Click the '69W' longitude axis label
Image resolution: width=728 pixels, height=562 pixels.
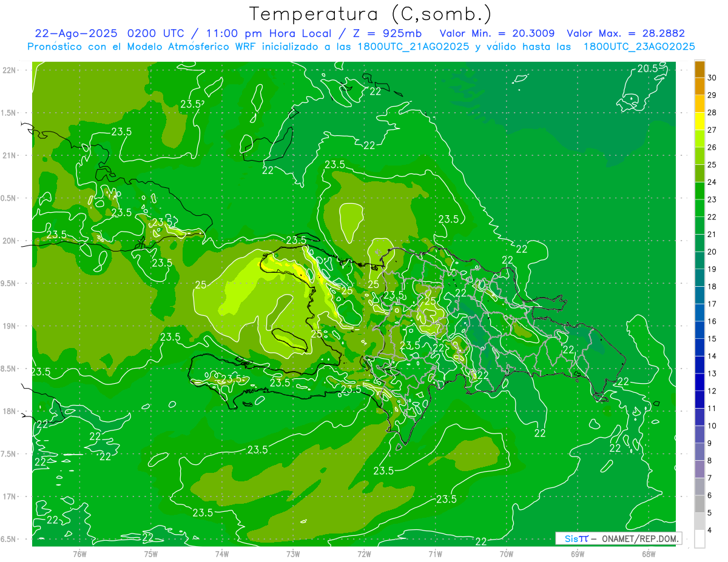pyautogui.click(x=578, y=554)
